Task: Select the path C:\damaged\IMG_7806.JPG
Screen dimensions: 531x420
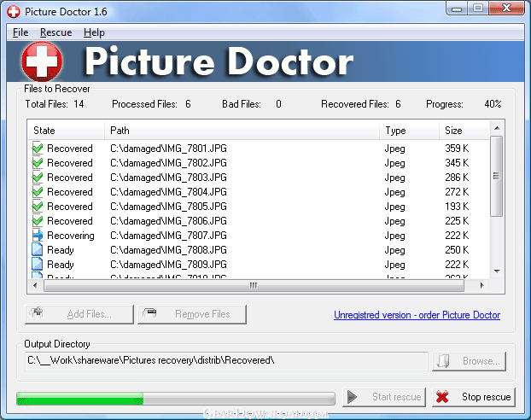Action: click(168, 221)
